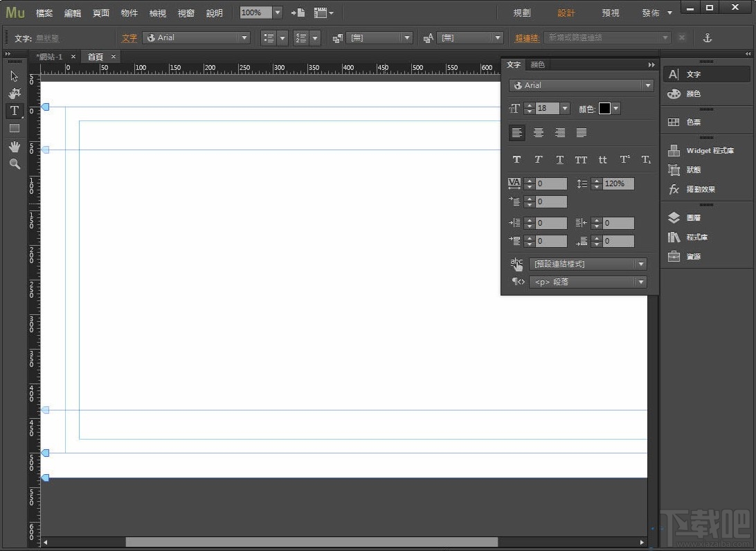Select the Text tool in the left toolbar
Viewport: 756px width, 551px height.
(x=14, y=111)
